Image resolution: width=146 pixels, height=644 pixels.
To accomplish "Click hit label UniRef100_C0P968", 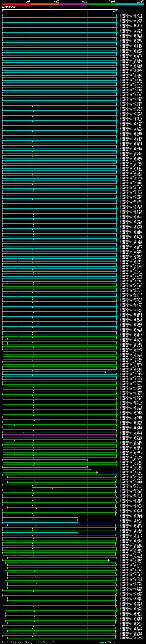I will pos(131,88).
